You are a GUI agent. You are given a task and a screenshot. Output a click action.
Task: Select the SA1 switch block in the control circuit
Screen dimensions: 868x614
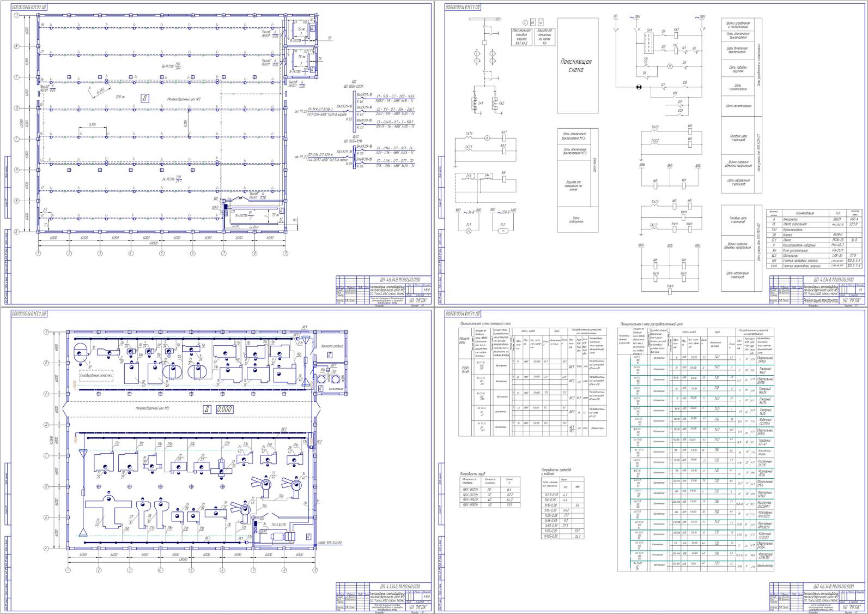tap(648, 42)
